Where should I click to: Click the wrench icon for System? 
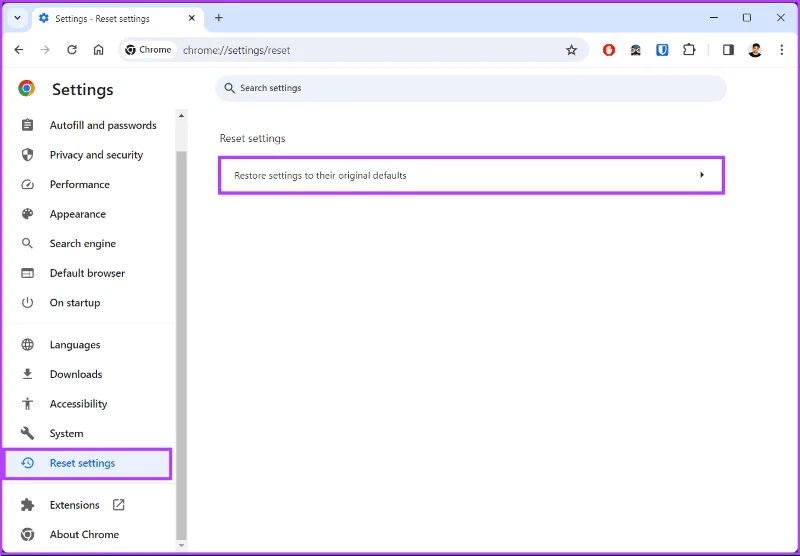click(x=28, y=434)
